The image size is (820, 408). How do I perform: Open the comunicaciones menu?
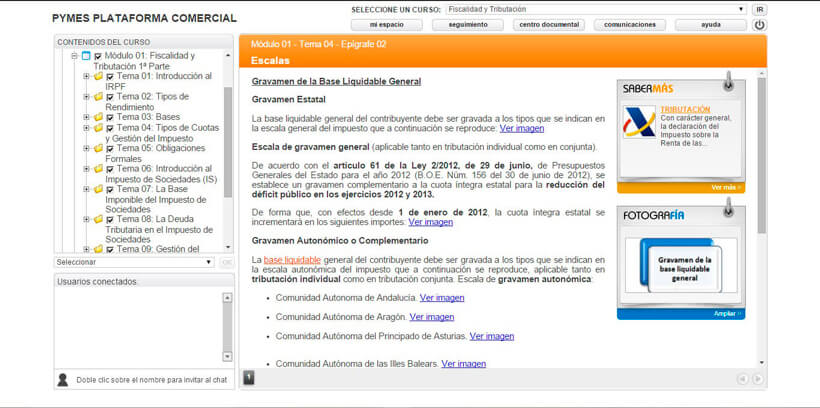pos(630,25)
